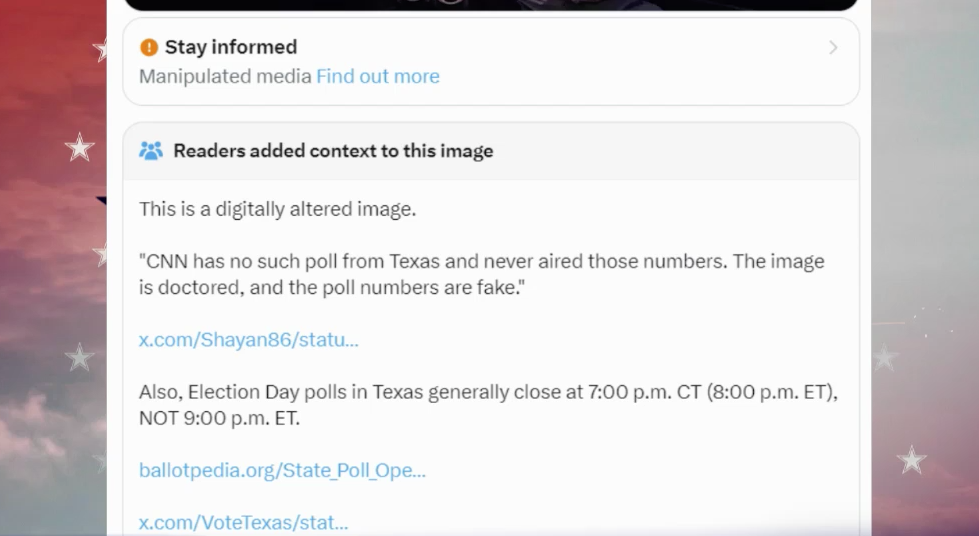979x536 pixels.
Task: Click the Readers added context header text
Action: point(333,151)
